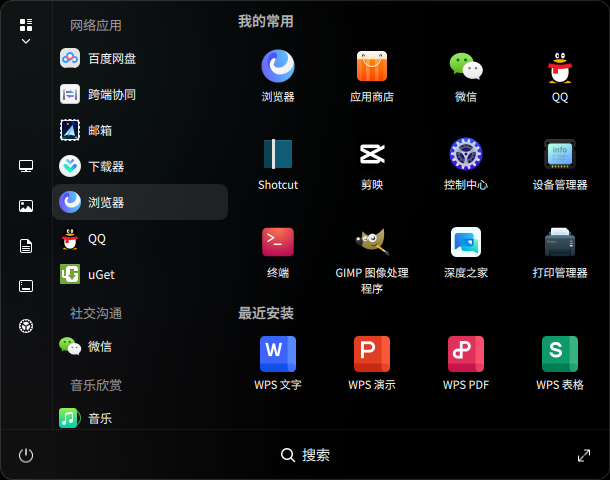Screen dimensions: 610x480
Task: Expand the launcher to fullscreen
Action: point(584,455)
